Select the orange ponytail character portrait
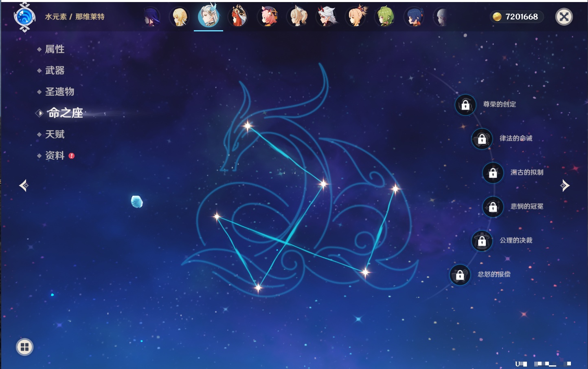The height and width of the screenshot is (369, 588). [356, 17]
